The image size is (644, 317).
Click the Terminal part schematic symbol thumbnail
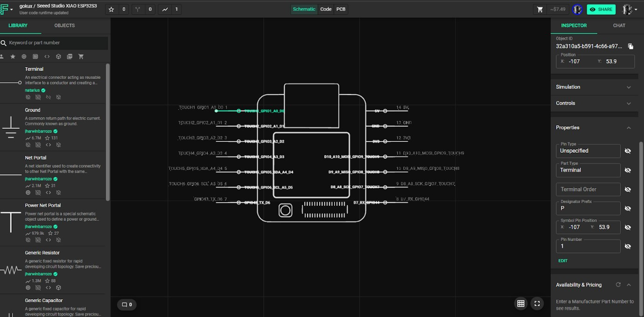(x=11, y=83)
